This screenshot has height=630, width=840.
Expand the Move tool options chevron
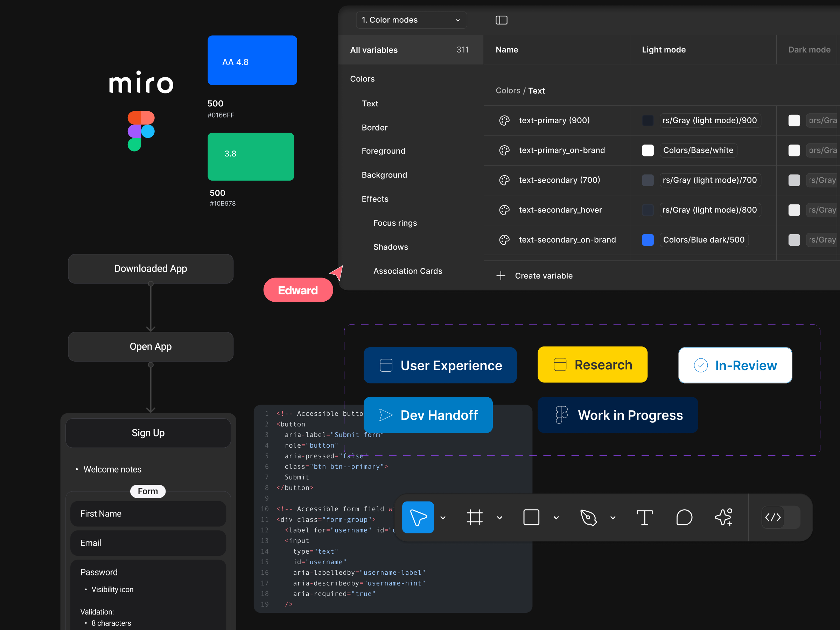[x=443, y=518]
